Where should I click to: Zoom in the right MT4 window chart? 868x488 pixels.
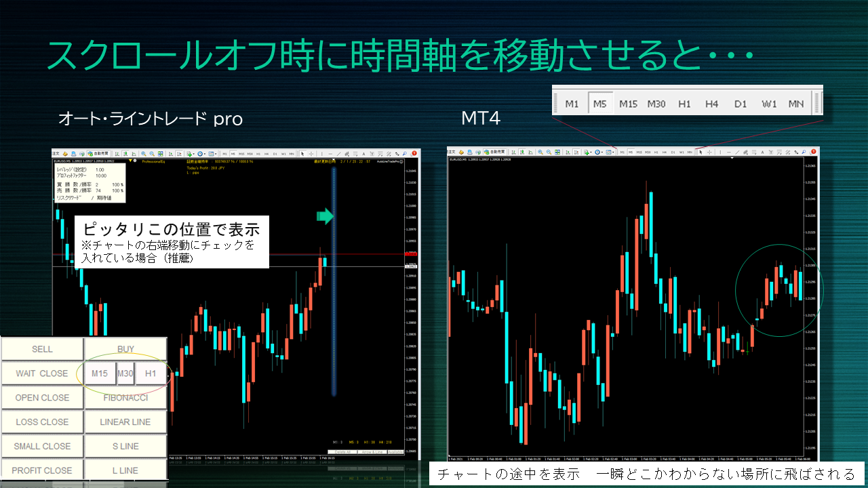pos(541,152)
